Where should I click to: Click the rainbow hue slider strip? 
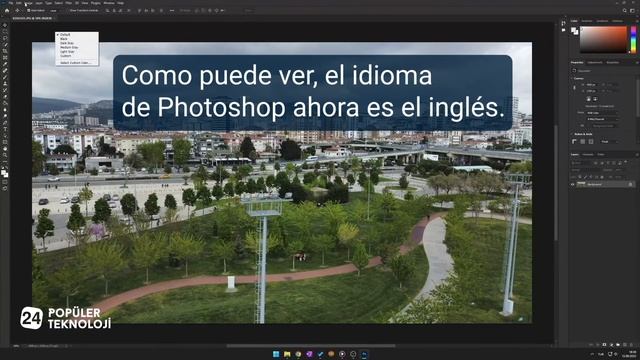pyautogui.click(x=633, y=40)
